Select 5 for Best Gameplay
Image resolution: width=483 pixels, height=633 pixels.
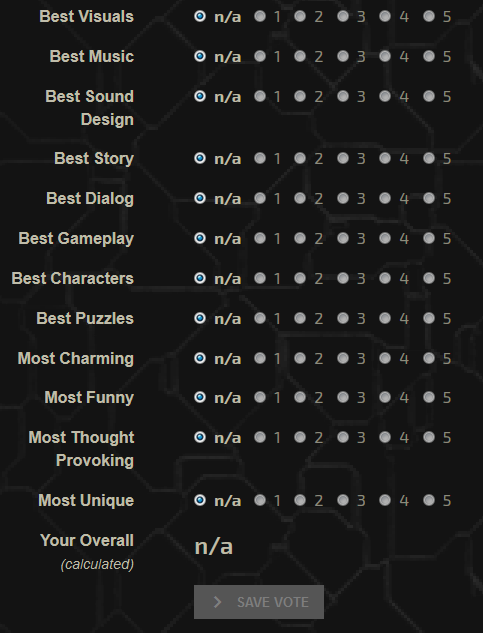[428, 238]
